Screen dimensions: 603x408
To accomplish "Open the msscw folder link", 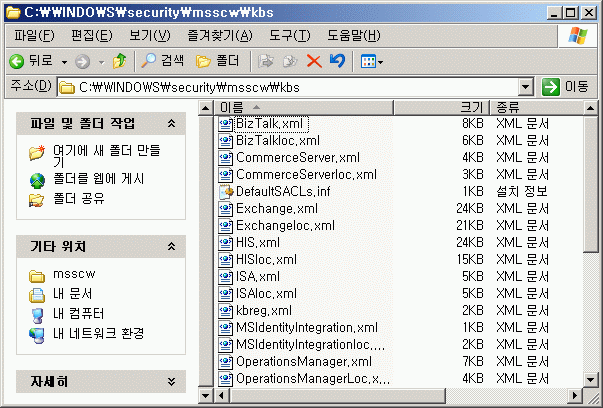I will point(74,274).
